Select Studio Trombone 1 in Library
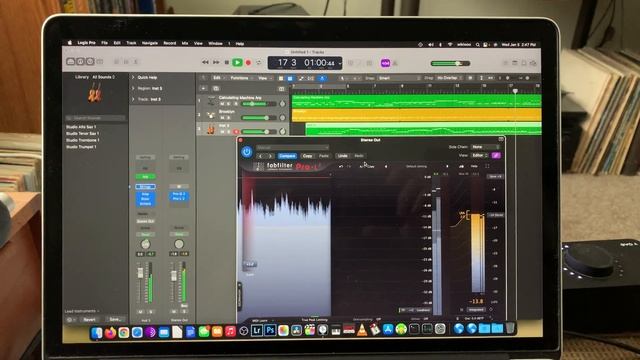This screenshot has width=640, height=360. pyautogui.click(x=82, y=140)
